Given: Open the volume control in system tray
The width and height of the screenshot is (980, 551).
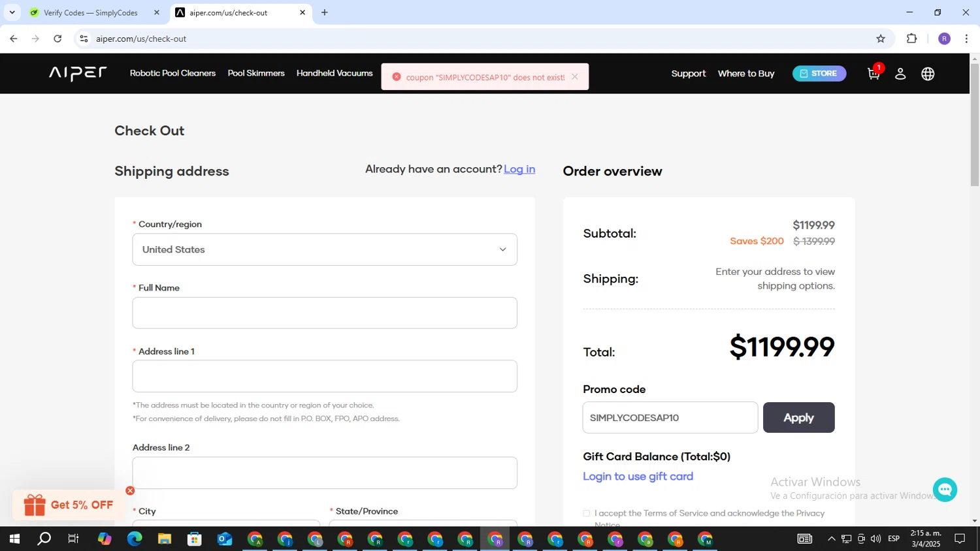Looking at the screenshot, I should pos(875,539).
